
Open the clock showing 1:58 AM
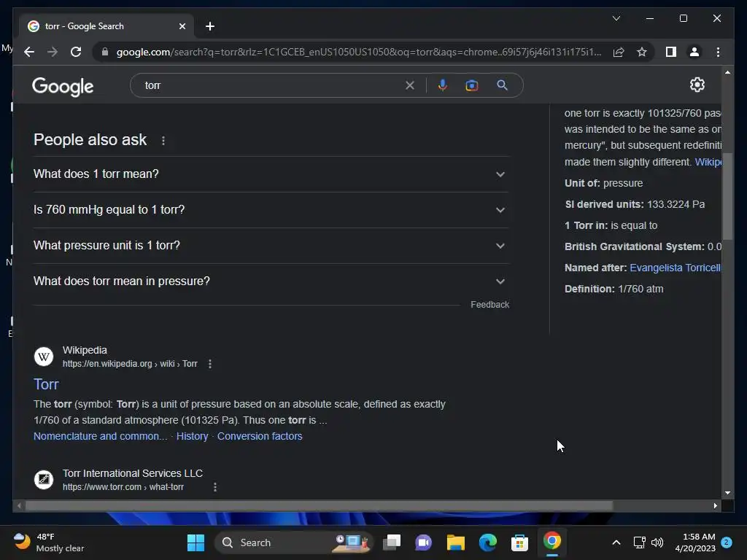[695, 542]
